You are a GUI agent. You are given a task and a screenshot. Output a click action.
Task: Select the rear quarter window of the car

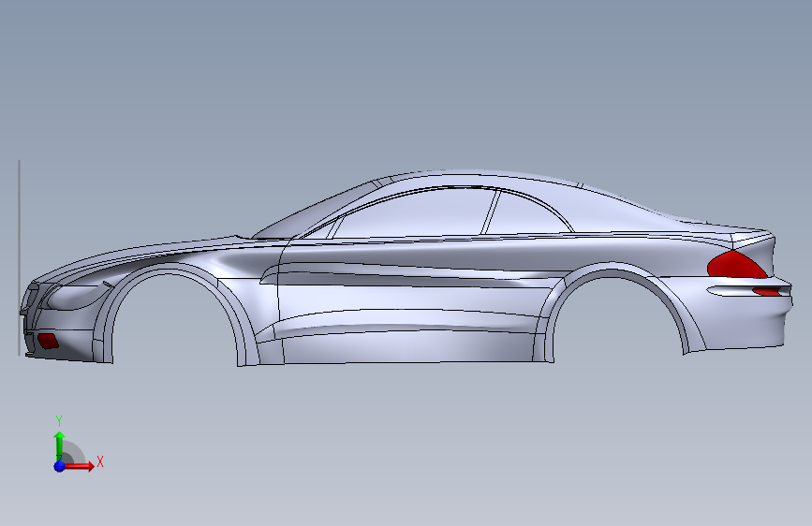527,213
